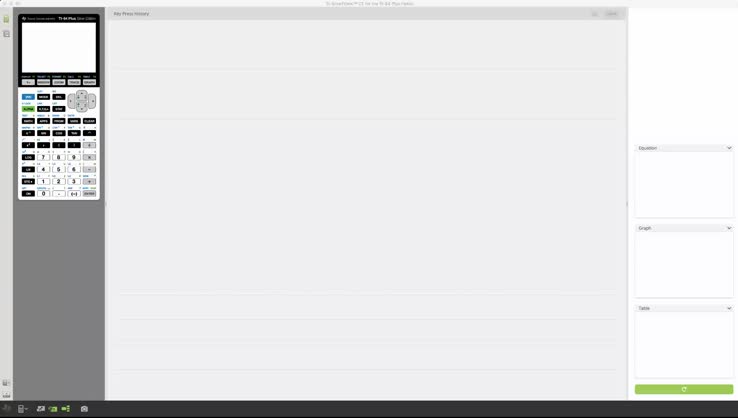Select the calculator model dropdown in bottom toolbar
Viewport: 738px width, 418px height.
[22, 409]
